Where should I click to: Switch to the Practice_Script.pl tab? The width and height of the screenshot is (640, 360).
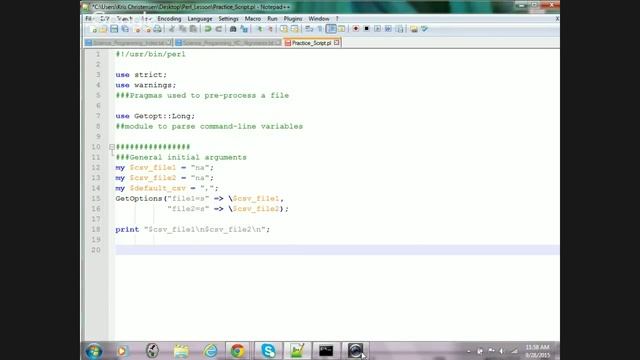point(311,43)
